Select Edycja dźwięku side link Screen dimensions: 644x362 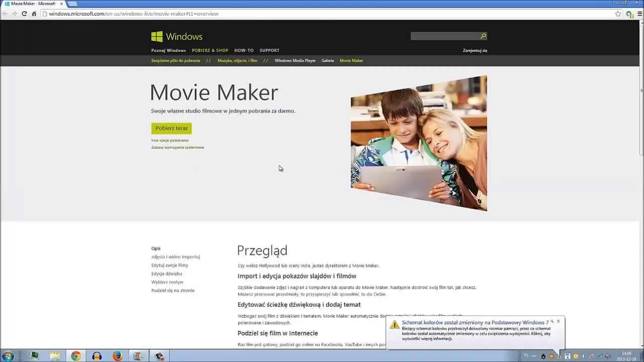coord(167,274)
